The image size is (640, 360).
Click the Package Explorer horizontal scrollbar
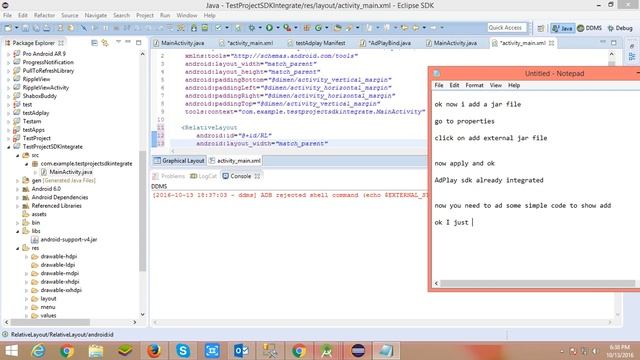51,322
